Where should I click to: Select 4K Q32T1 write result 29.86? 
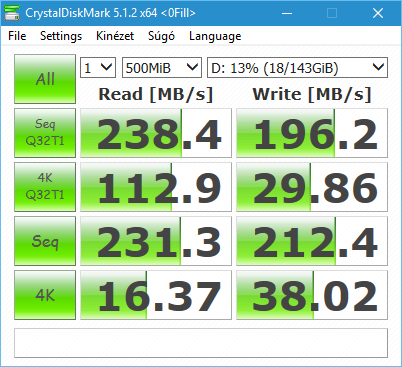click(x=312, y=187)
